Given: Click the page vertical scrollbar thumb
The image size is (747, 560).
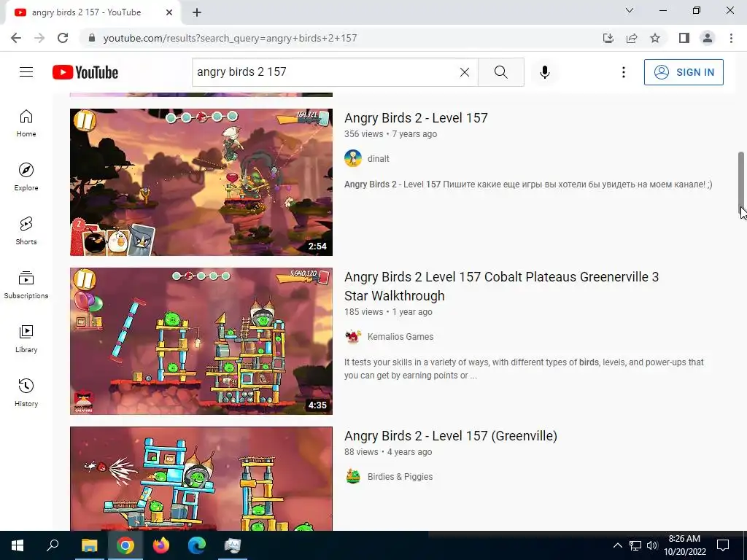Looking at the screenshot, I should (741, 183).
